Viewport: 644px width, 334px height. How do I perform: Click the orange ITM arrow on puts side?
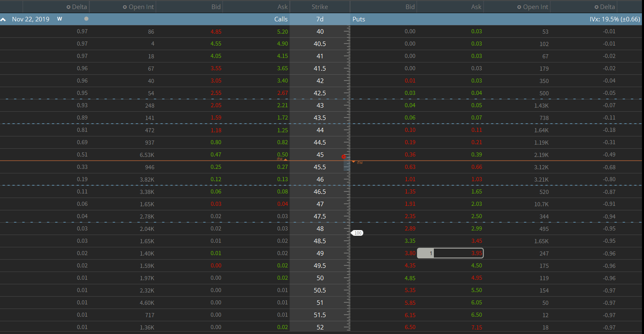(354, 162)
